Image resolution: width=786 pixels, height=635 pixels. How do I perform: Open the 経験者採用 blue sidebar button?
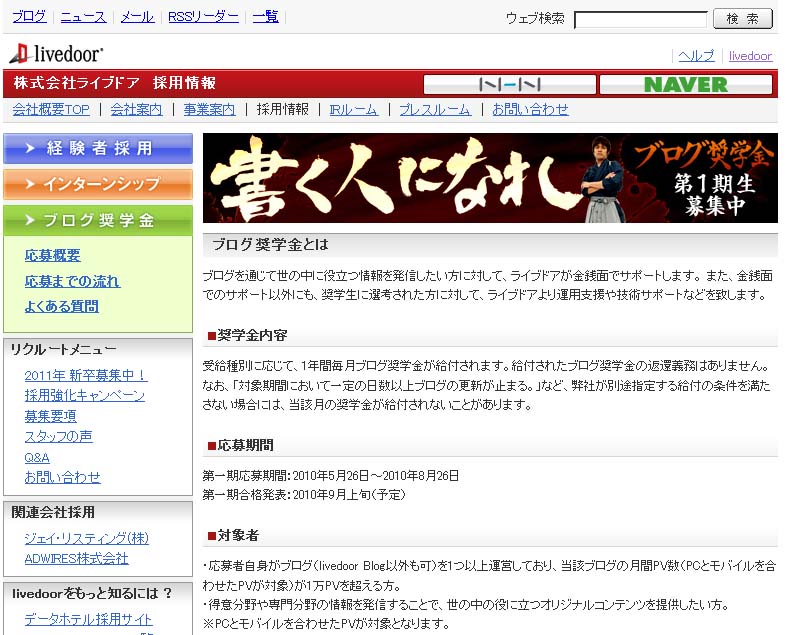pos(98,148)
